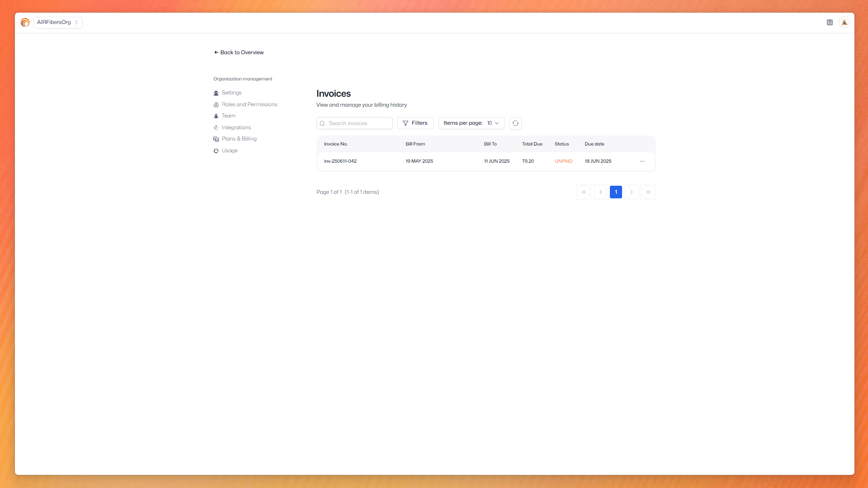Screen dimensions: 868x488
Task: Open the invoice row three-dots menu
Action: (x=642, y=161)
